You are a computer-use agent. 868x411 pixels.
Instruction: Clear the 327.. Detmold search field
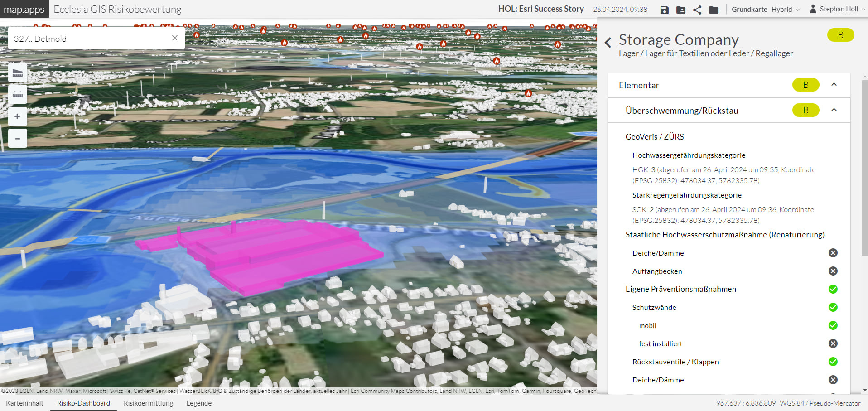click(174, 38)
